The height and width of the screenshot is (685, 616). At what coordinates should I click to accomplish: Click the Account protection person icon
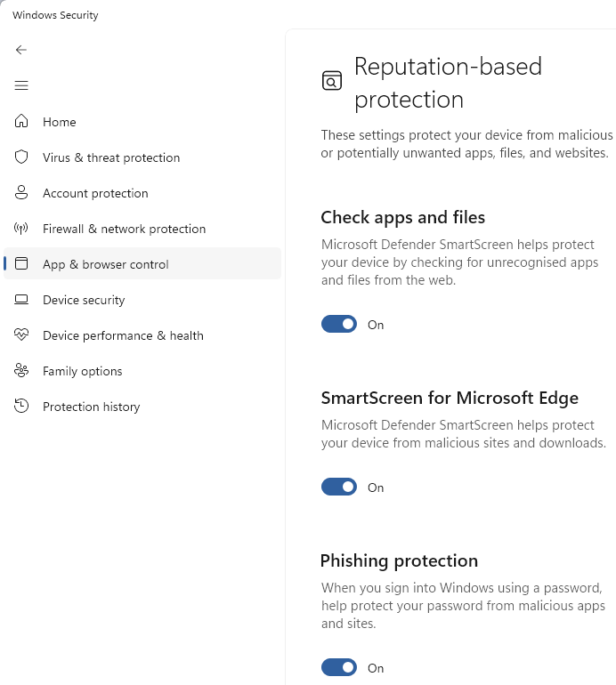pyautogui.click(x=21, y=192)
